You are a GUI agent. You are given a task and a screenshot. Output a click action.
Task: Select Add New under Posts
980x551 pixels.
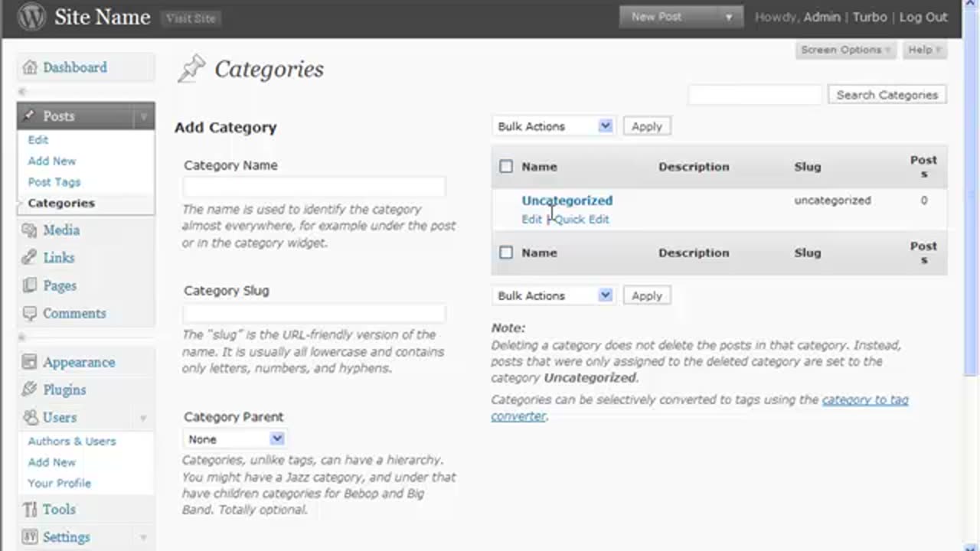point(52,161)
